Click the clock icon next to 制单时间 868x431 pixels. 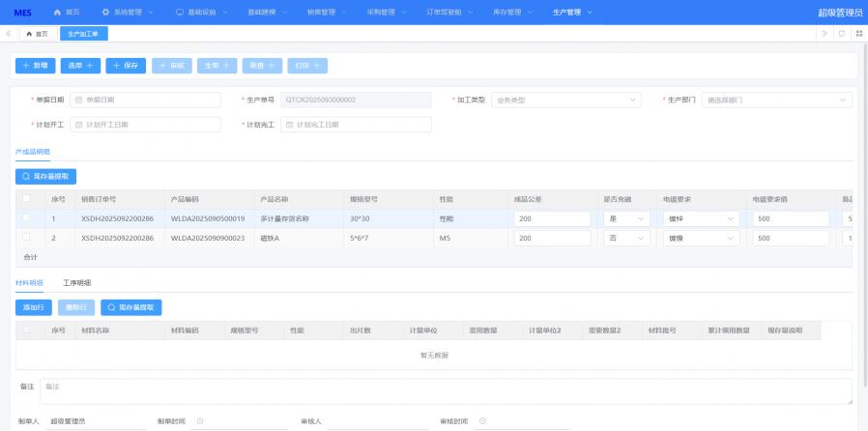coord(199,421)
